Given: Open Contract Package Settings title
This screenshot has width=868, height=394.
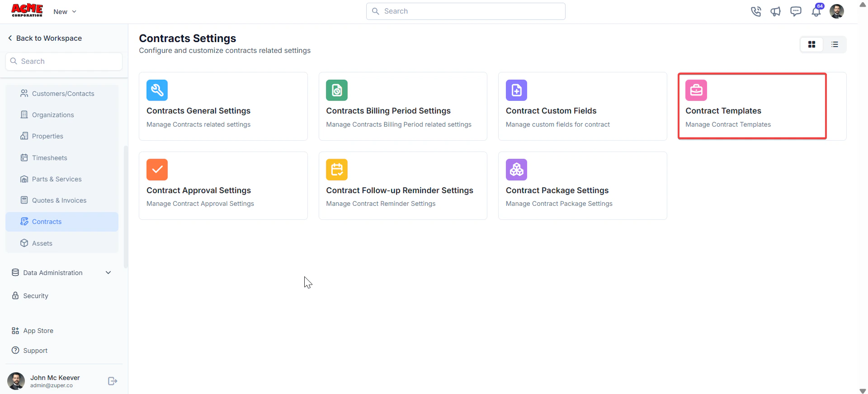Looking at the screenshot, I should [557, 190].
